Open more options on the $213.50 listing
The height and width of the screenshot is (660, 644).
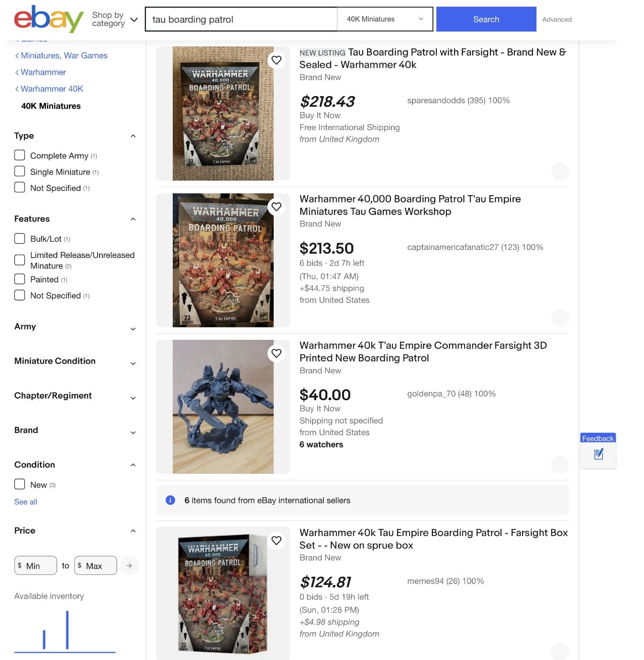click(x=559, y=317)
